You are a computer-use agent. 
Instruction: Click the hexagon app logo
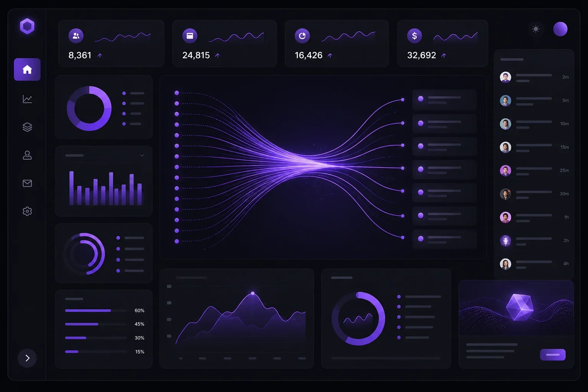tap(27, 26)
